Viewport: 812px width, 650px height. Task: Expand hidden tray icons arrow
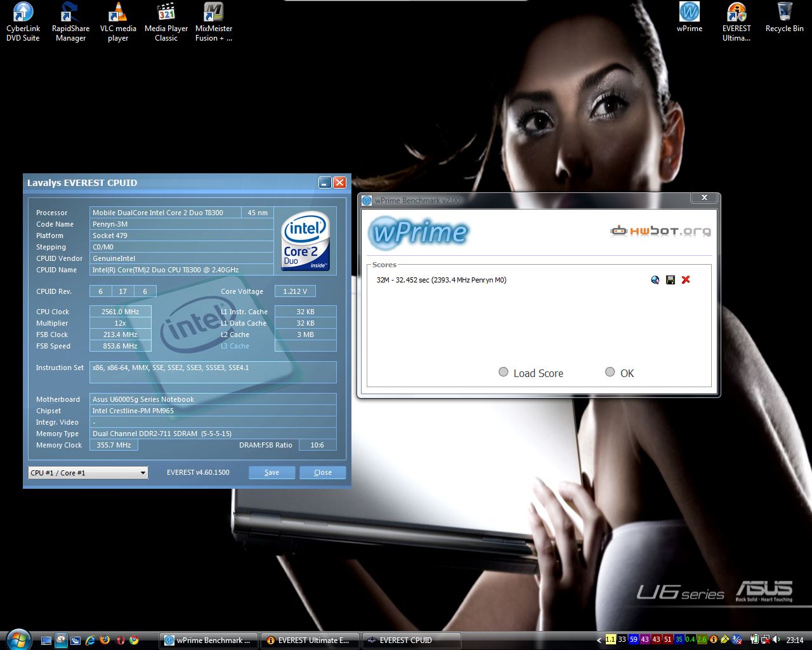(599, 640)
